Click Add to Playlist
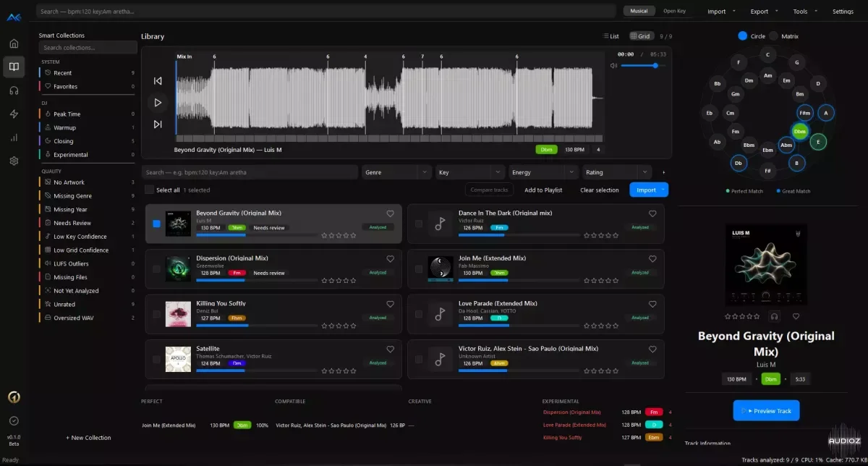This screenshot has width=868, height=466. point(543,190)
